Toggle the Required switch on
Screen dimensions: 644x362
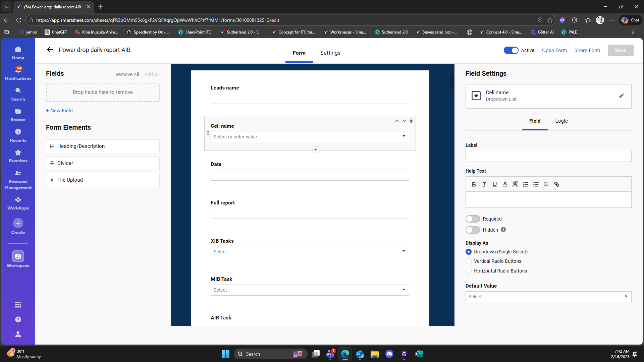click(473, 219)
